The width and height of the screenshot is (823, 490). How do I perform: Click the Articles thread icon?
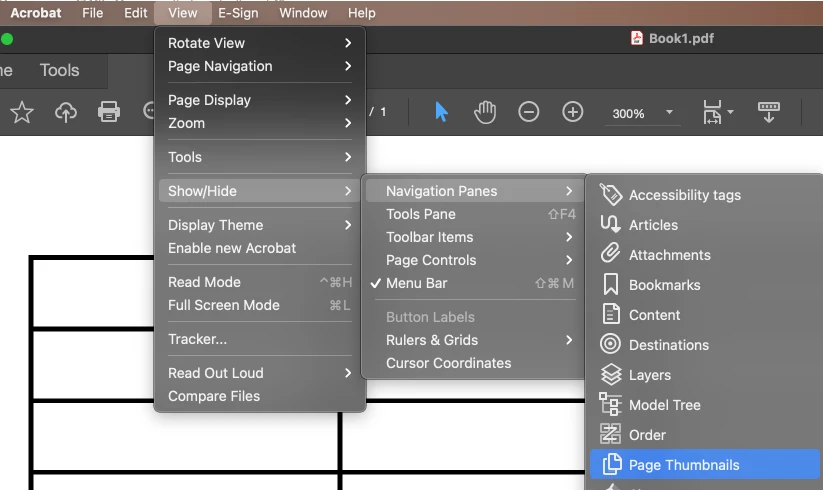(610, 225)
